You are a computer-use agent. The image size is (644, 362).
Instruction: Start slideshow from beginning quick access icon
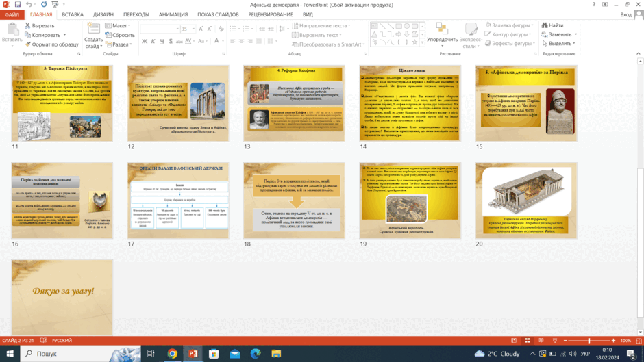point(55,5)
